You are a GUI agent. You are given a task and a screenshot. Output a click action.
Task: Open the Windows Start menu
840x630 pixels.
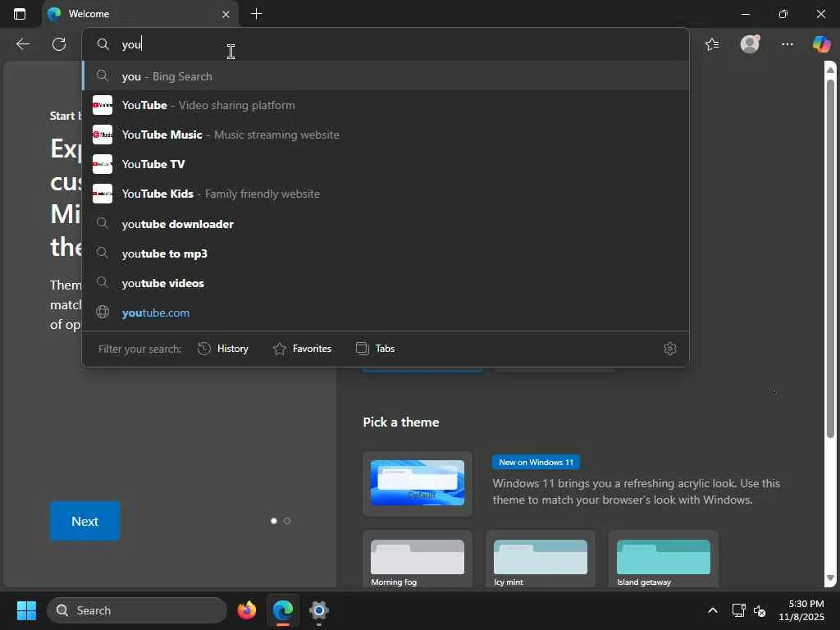[26, 610]
